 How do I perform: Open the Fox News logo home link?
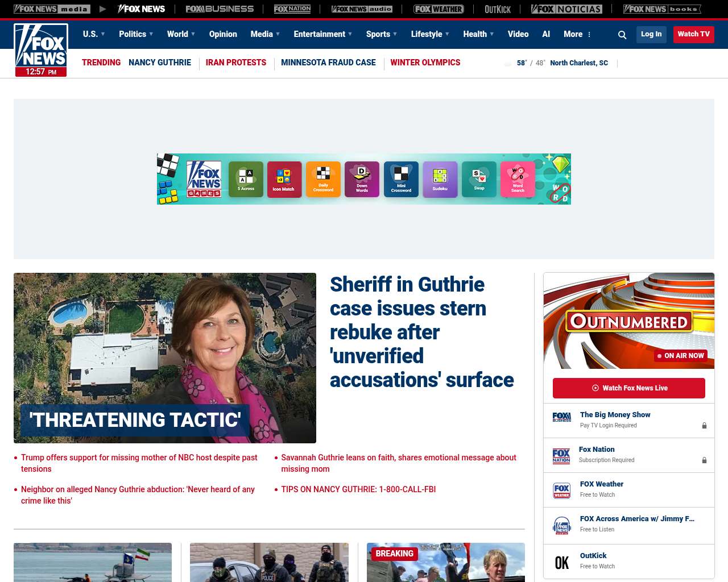pyautogui.click(x=41, y=50)
